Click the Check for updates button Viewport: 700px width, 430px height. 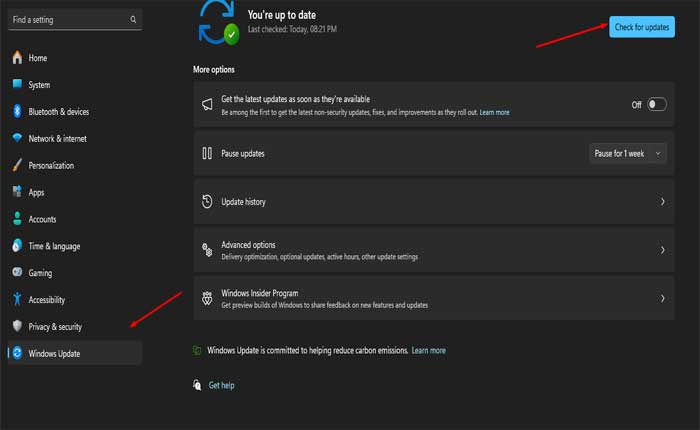(642, 27)
